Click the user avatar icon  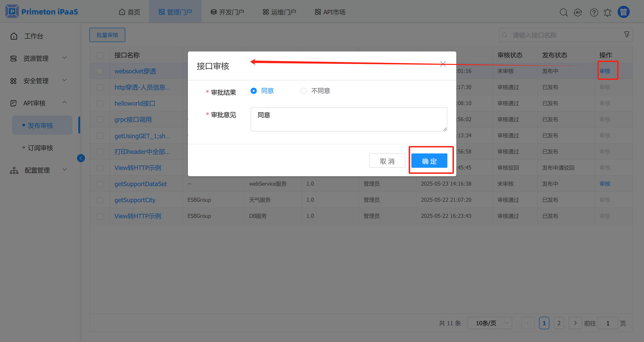[623, 12]
